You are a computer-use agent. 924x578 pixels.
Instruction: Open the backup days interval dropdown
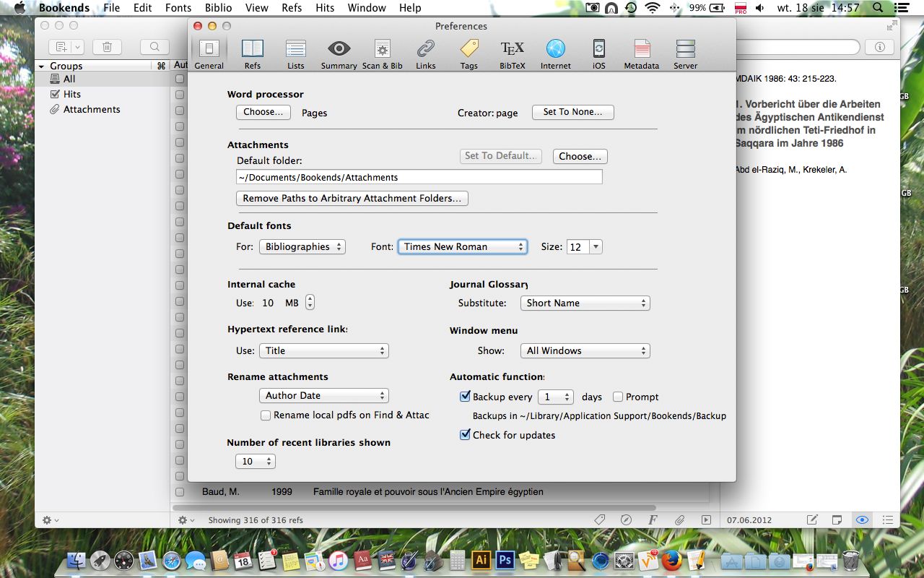pyautogui.click(x=556, y=397)
